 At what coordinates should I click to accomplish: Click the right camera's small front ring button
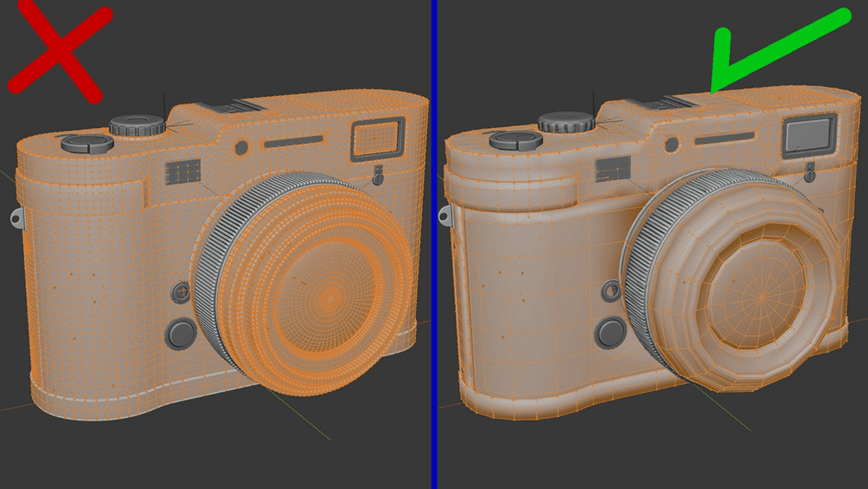point(611,290)
